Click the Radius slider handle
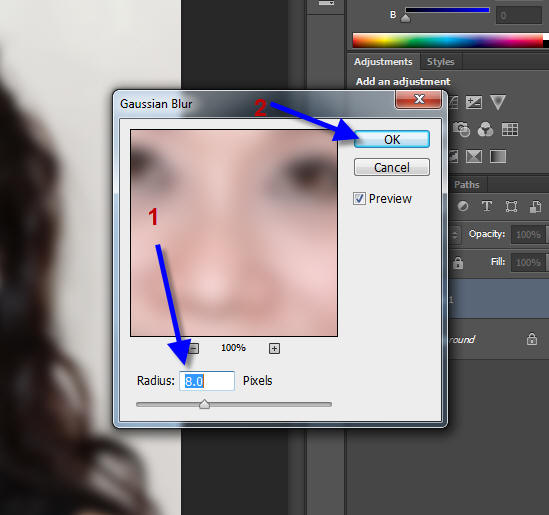 click(204, 404)
